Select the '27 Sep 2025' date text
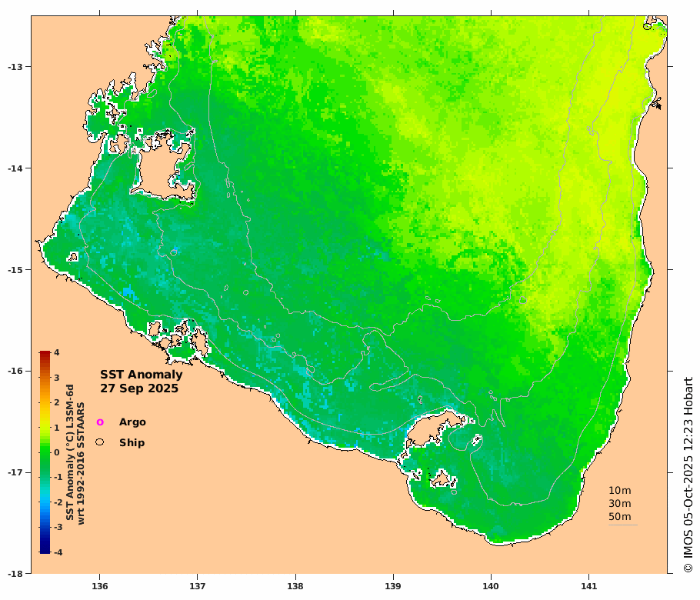Screen dimensions: 700x600 (x=139, y=388)
